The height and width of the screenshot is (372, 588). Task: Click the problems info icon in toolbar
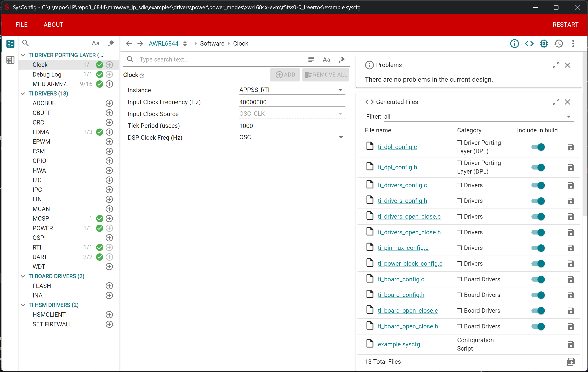[514, 43]
